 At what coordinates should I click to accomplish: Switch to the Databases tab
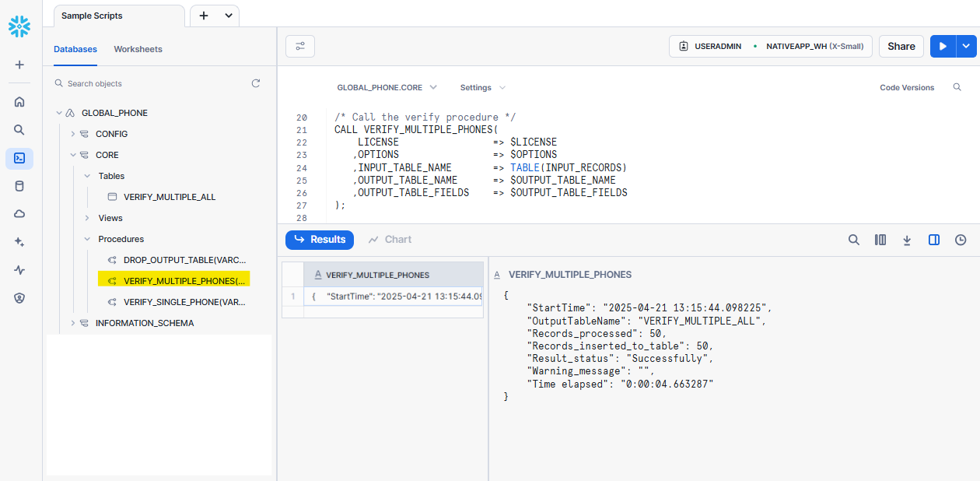(x=75, y=49)
